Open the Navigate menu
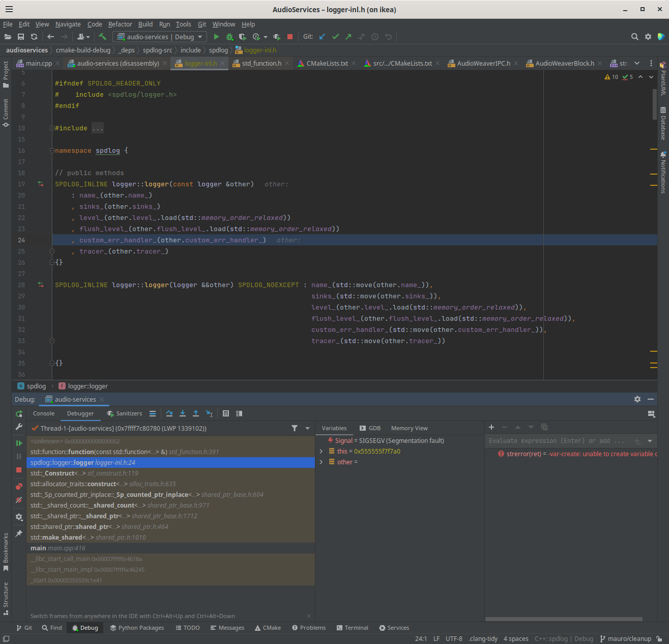The width and height of the screenshot is (669, 644). click(x=68, y=24)
